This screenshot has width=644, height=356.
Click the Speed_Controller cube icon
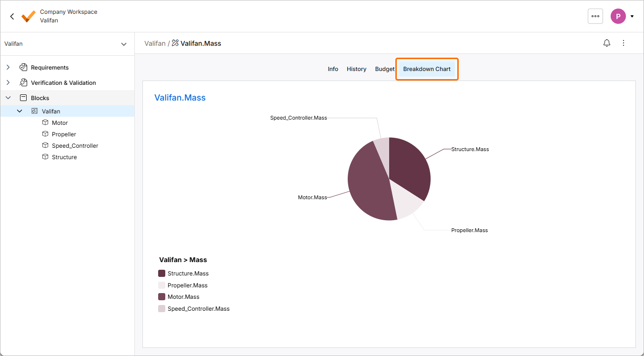point(45,145)
